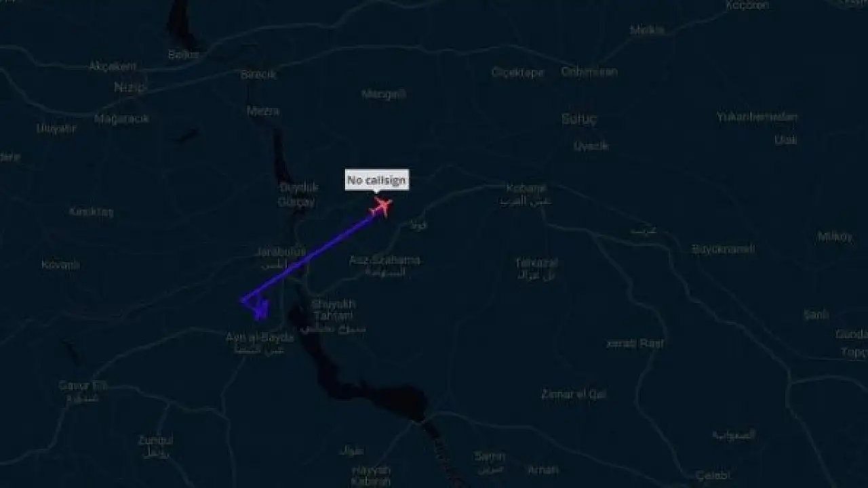
Task: Select the Nizip map label
Action: click(x=130, y=87)
